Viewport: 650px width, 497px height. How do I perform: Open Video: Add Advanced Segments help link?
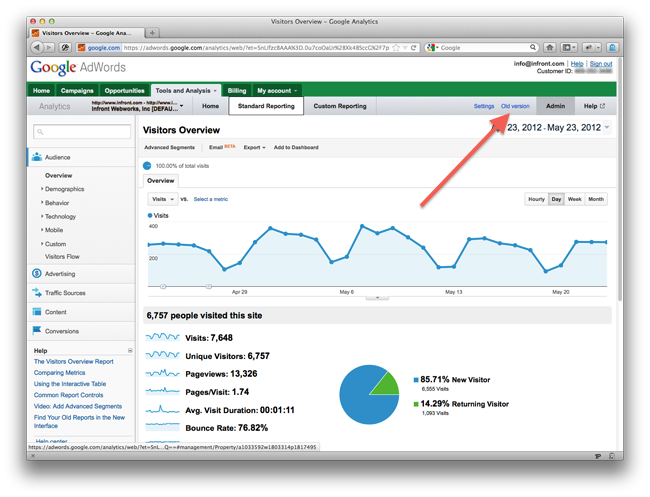(78, 406)
